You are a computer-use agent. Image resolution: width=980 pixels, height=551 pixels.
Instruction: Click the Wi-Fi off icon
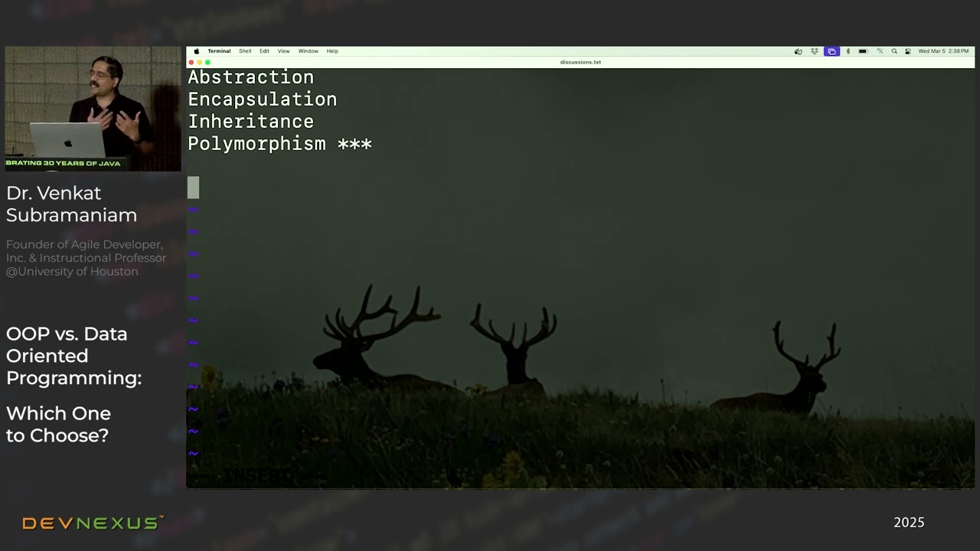pyautogui.click(x=880, y=51)
